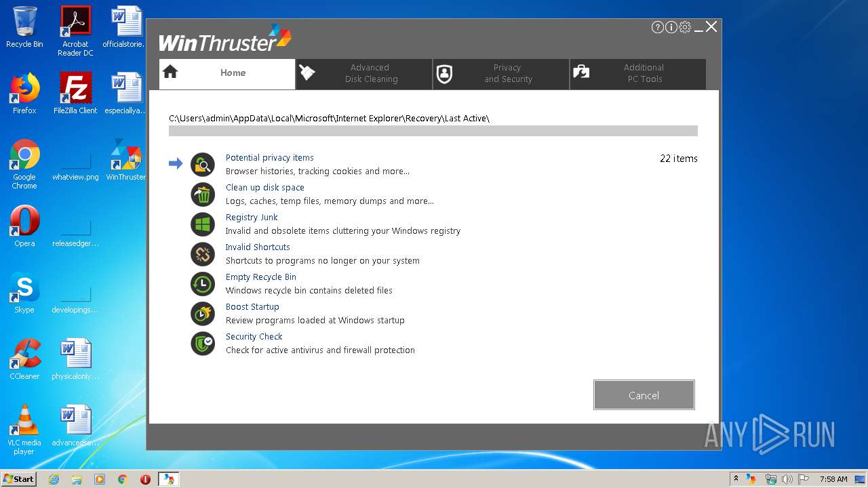Open the WinThruster help question-mark icon
Screen dimensions: 868x488
coord(657,27)
